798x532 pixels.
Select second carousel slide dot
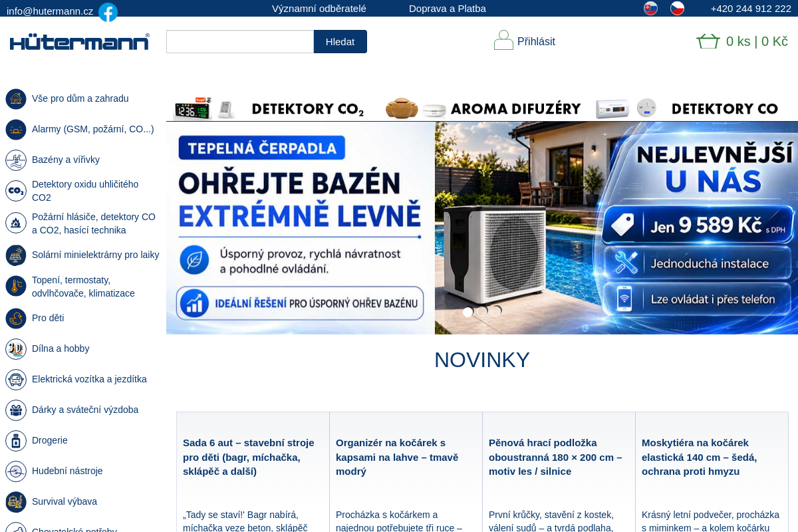coord(482,312)
